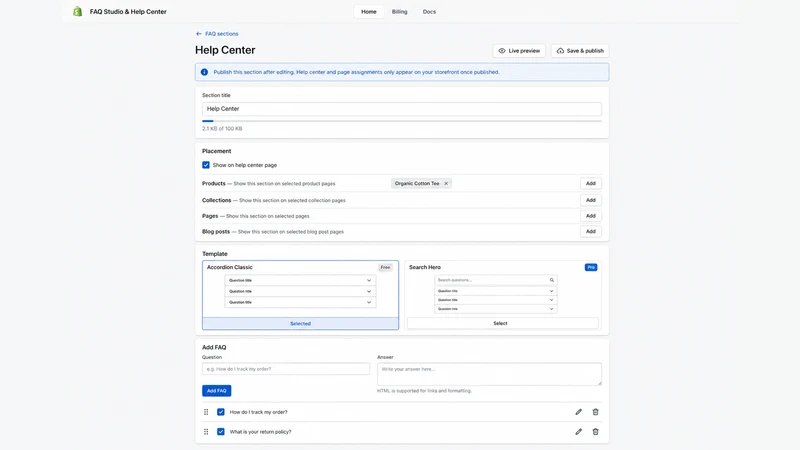The image size is (800, 450).
Task: Expand third question chevron in Accordion Classic preview
Action: (369, 303)
